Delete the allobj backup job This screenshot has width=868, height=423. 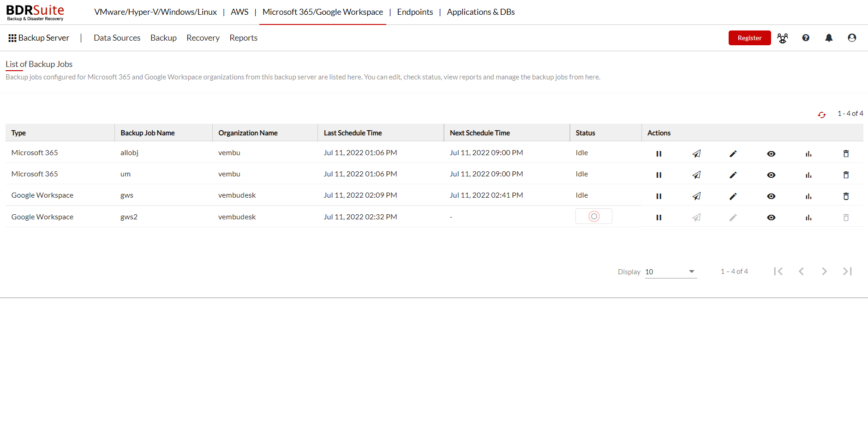846,154
